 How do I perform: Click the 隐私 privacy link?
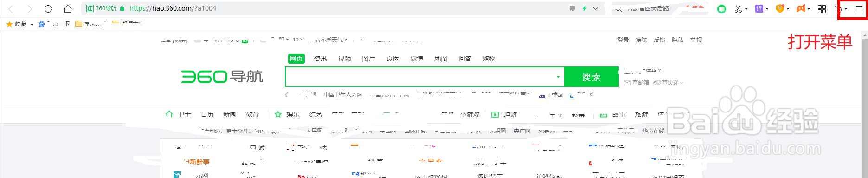(677, 40)
